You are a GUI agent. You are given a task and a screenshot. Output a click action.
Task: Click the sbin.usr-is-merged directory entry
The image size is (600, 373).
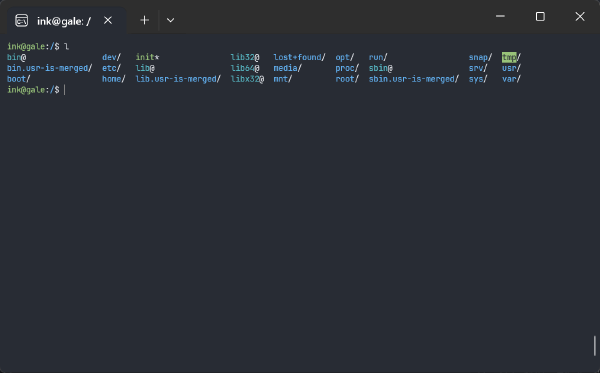414,79
